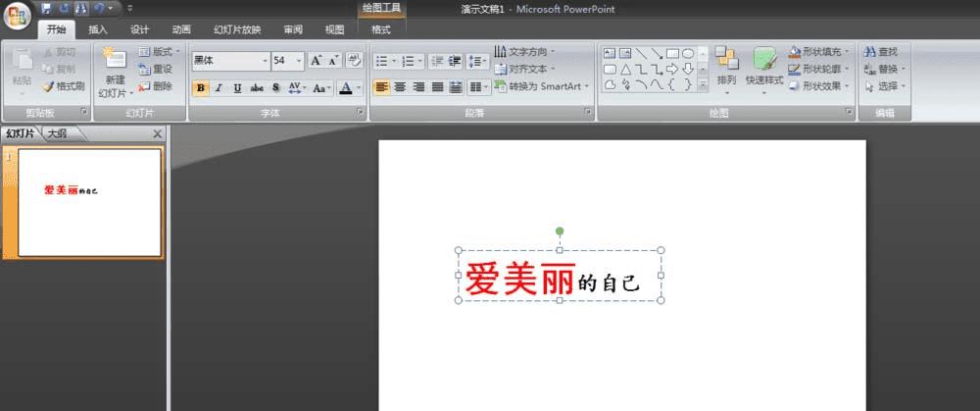Image resolution: width=980 pixels, height=411 pixels.
Task: Apply the Format Painter (格式刷)
Action: point(64,87)
